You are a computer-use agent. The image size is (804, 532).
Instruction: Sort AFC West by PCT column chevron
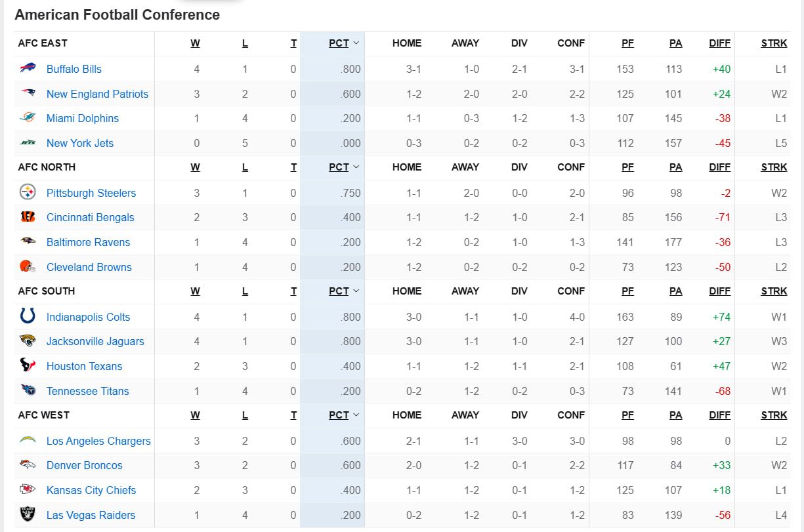click(356, 415)
